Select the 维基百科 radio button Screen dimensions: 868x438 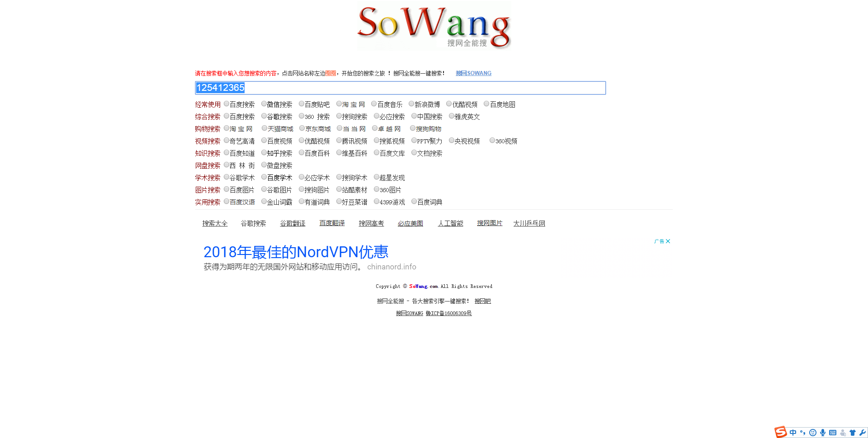[339, 153]
